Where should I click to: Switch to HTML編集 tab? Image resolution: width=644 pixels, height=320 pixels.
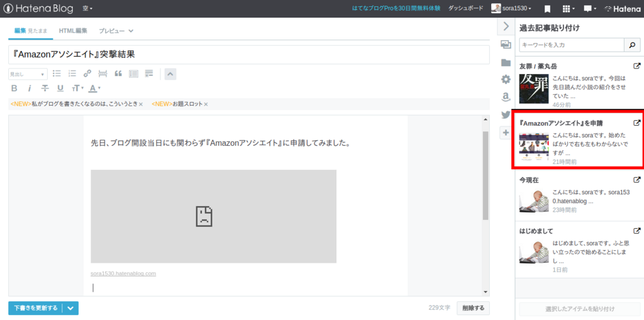point(73,31)
